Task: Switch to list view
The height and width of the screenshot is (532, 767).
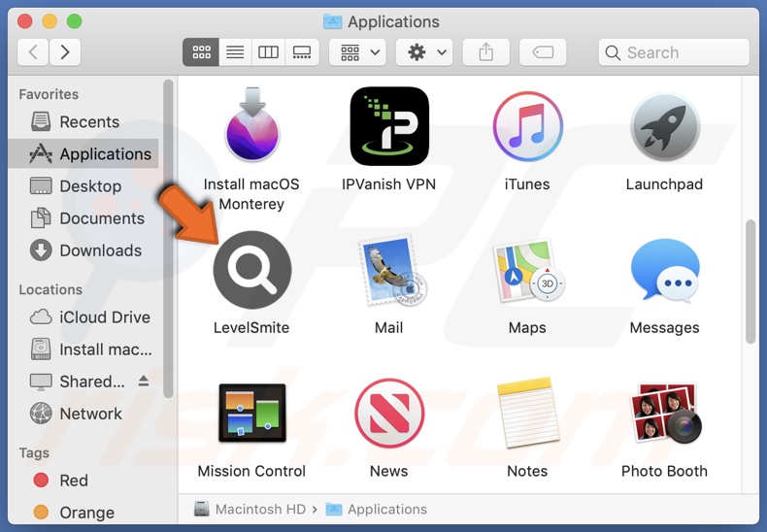Action: pyautogui.click(x=235, y=51)
